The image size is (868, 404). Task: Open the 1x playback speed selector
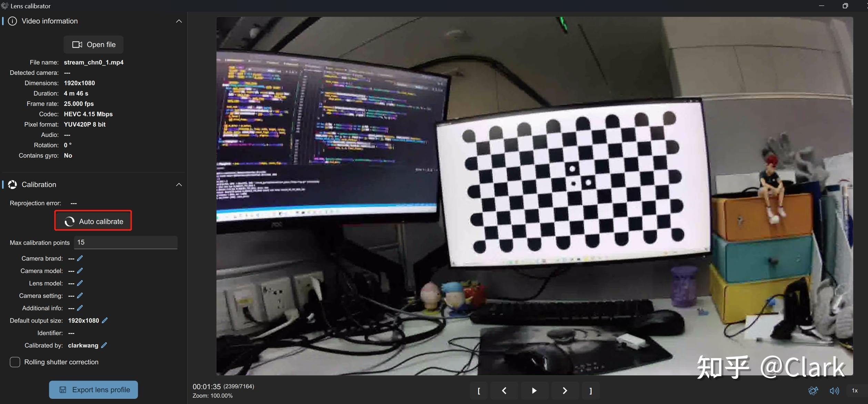click(x=855, y=391)
